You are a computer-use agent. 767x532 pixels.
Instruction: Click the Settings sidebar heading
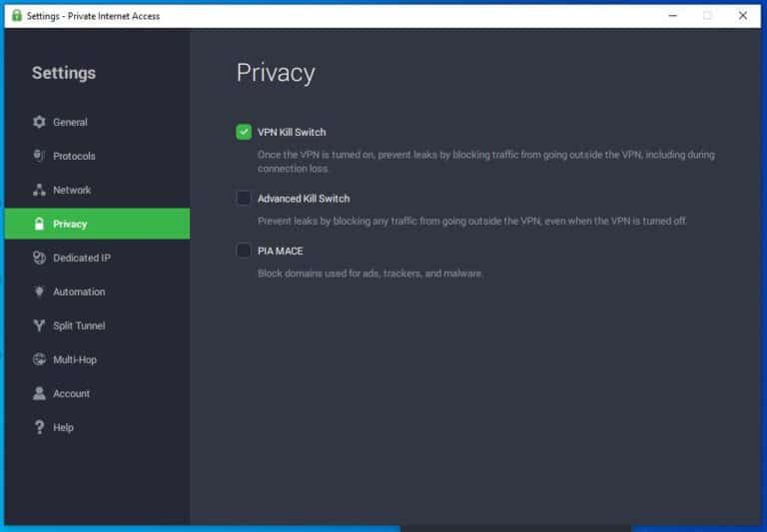pyautogui.click(x=64, y=73)
